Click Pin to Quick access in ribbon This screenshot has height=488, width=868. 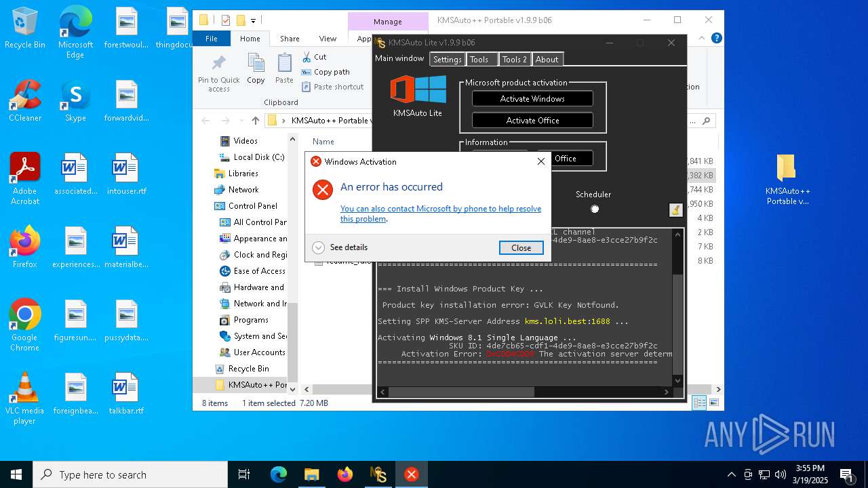pos(218,73)
